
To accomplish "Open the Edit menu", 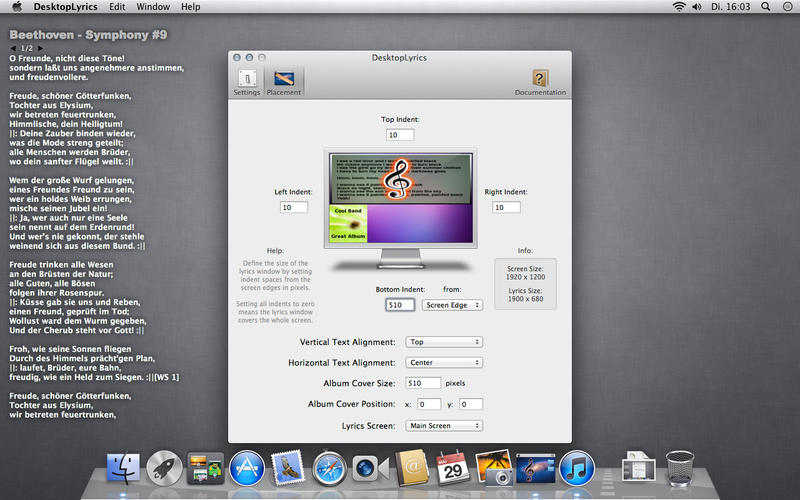I will click(x=117, y=7).
